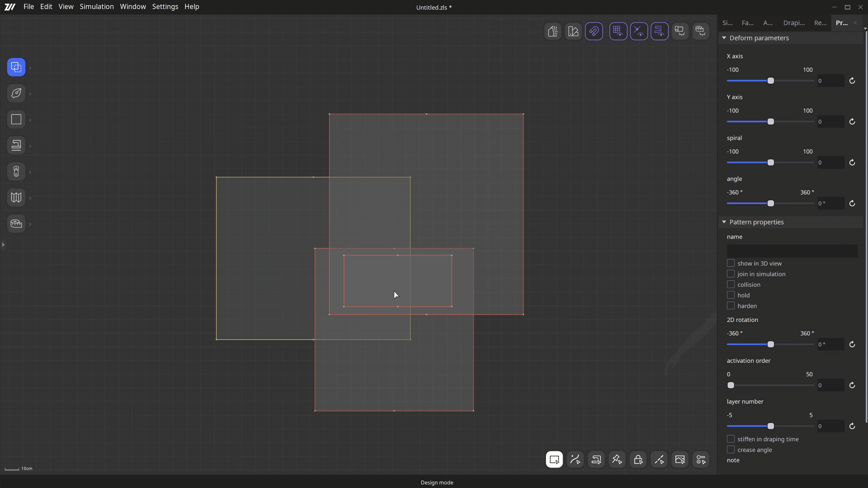Collapse the Deform parameters section
This screenshot has width=868, height=488.
click(x=724, y=38)
